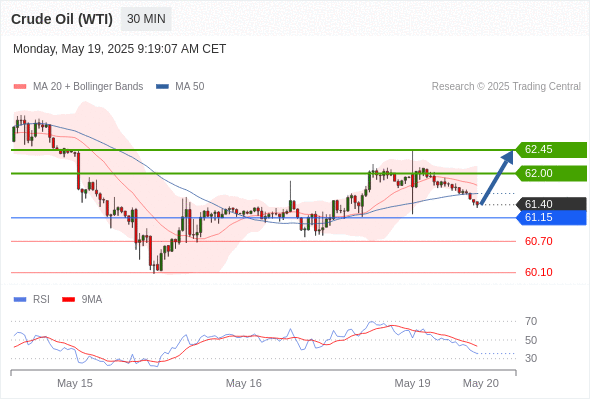Click the Research © 2025 Trading Central credit
The width and height of the screenshot is (590, 400).
pos(506,87)
